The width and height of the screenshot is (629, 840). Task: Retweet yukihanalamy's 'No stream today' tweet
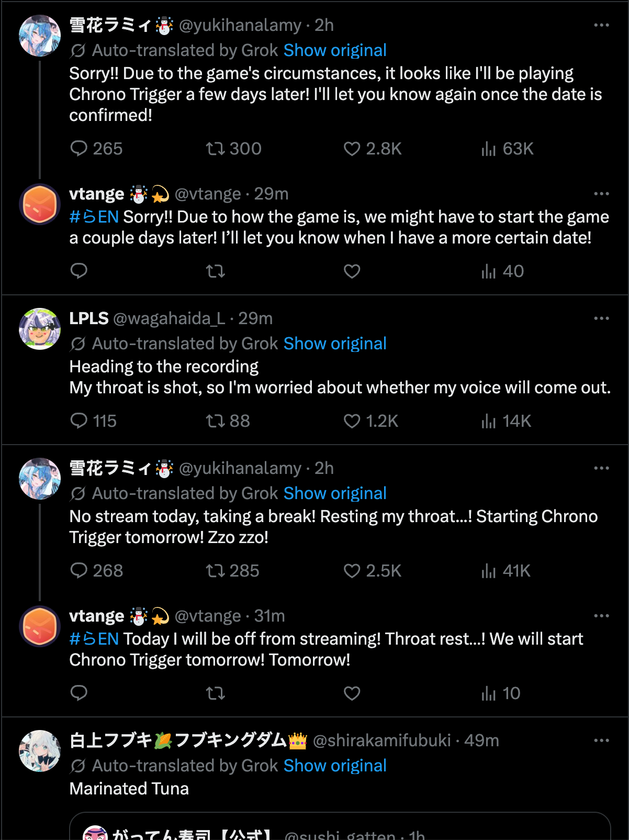(x=215, y=570)
